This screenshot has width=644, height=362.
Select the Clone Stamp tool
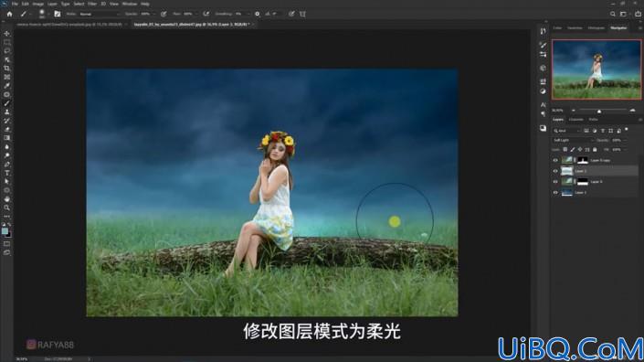click(x=7, y=112)
